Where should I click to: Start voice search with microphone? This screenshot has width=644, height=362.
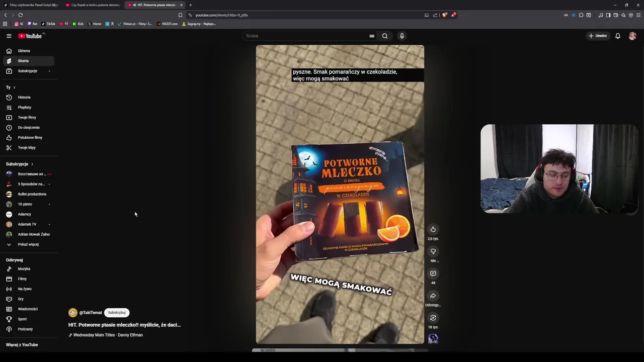pos(401,36)
